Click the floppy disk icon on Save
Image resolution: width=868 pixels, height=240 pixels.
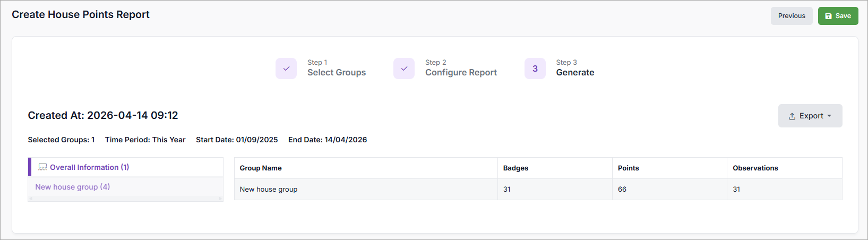[x=829, y=16]
